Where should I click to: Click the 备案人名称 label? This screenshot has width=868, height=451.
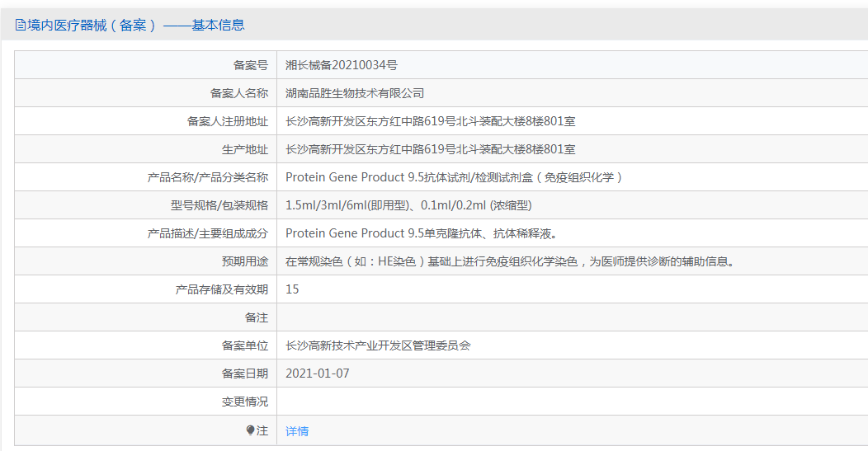(x=239, y=93)
